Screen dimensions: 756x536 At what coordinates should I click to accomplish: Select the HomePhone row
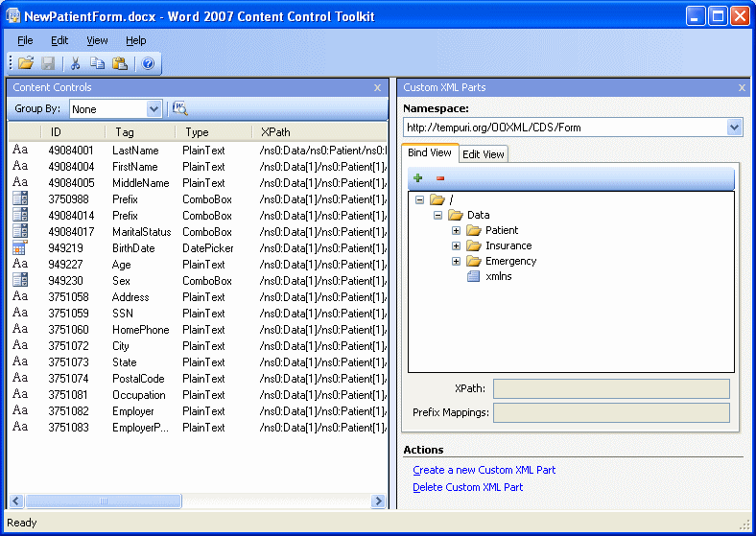[198, 330]
